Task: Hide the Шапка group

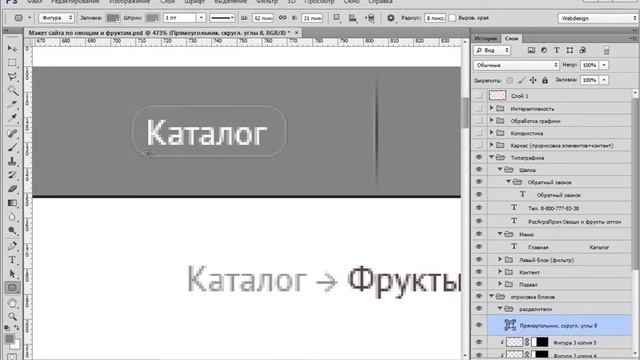Action: click(479, 169)
